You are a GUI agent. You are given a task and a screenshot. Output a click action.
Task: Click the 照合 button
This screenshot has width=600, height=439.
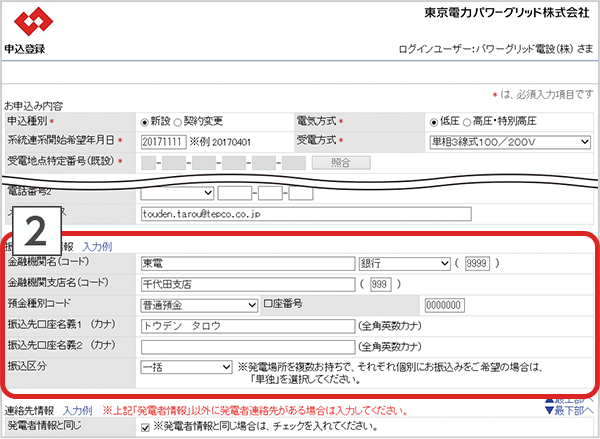click(x=341, y=163)
